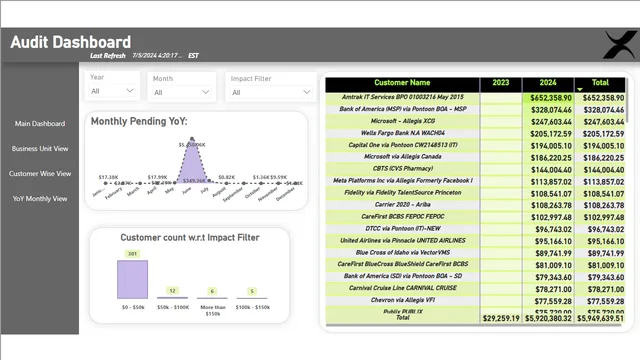Click the X logo in header
The image size is (640, 360).
(x=620, y=44)
